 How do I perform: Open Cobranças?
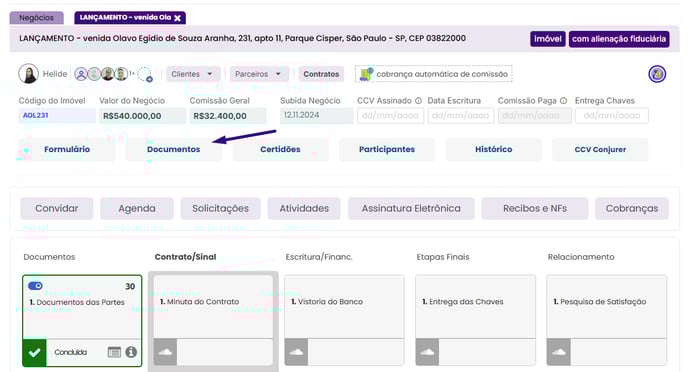coord(632,208)
